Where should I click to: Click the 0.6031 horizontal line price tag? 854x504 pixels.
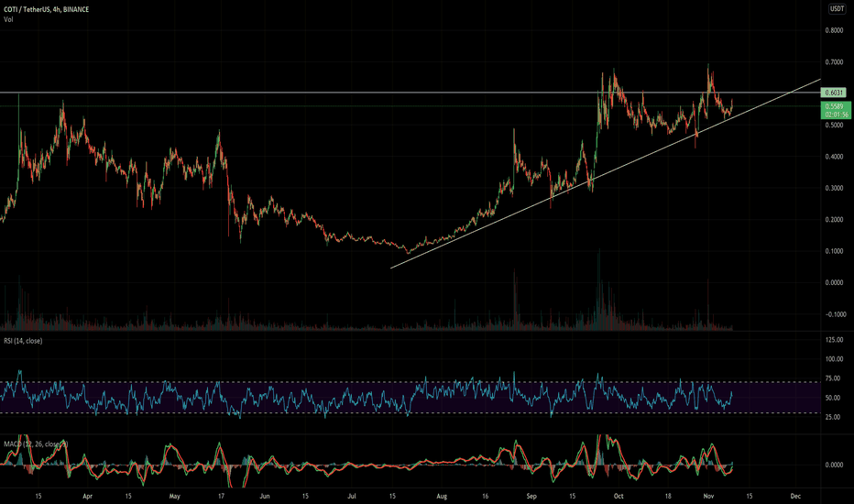point(834,93)
